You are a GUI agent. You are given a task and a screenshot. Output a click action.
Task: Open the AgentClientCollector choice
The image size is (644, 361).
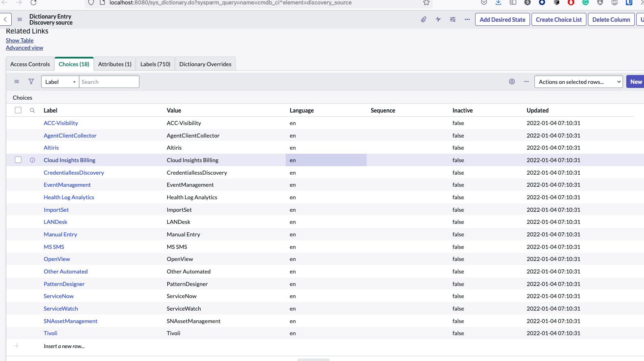click(70, 136)
